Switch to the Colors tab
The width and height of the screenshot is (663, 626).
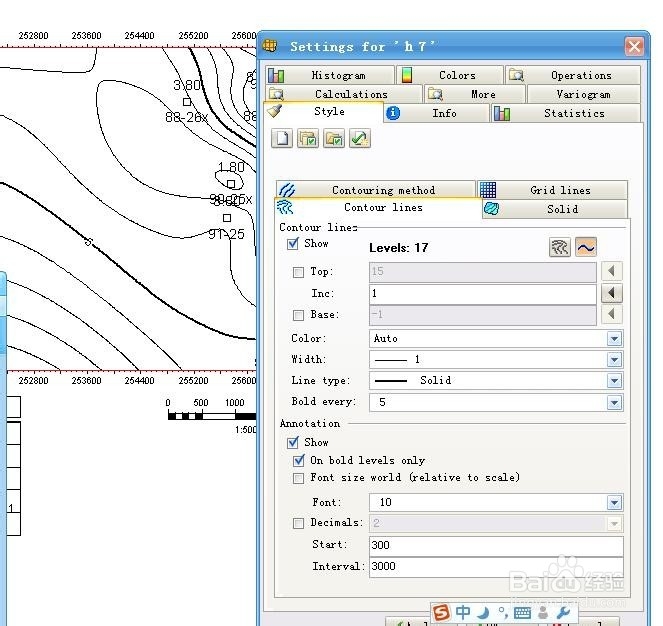450,75
